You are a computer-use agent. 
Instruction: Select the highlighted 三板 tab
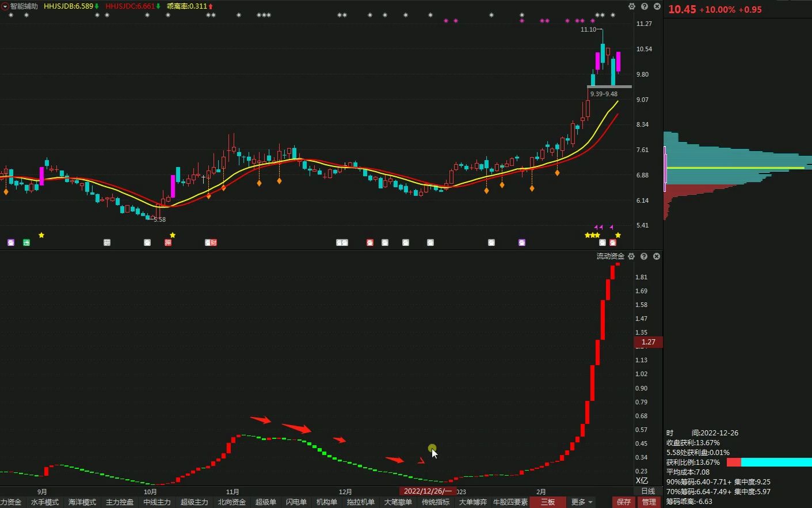click(x=548, y=502)
